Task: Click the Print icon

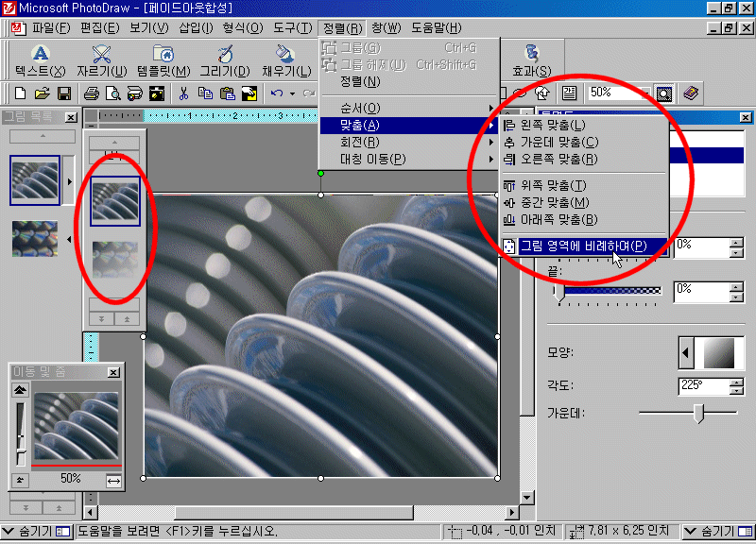Action: tap(91, 93)
